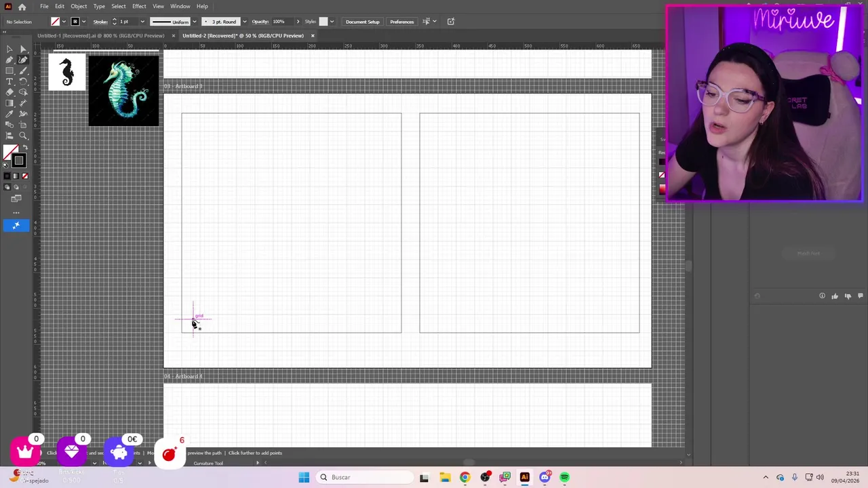This screenshot has width=868, height=488.
Task: Swap fill and stroke colors
Action: point(25,146)
